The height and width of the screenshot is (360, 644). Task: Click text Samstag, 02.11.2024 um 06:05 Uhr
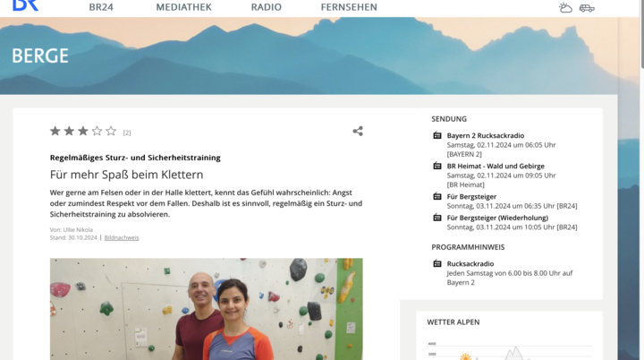pos(501,145)
